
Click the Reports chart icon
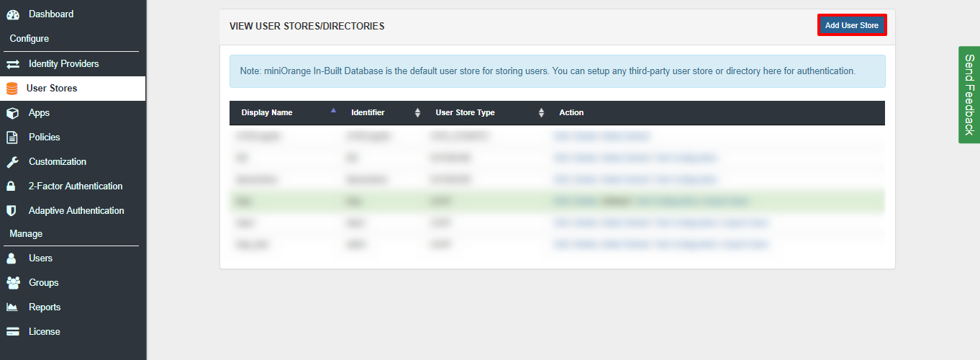click(x=12, y=307)
